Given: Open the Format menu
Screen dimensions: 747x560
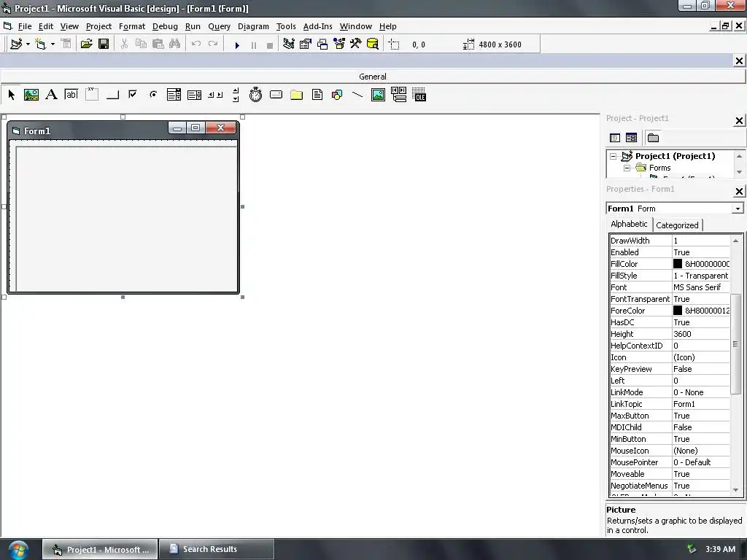Looking at the screenshot, I should (x=132, y=27).
